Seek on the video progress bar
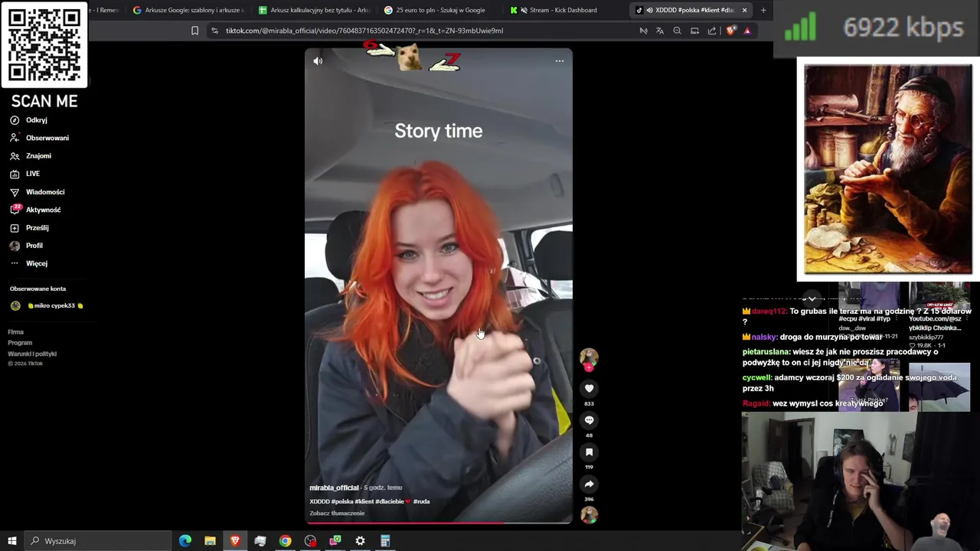Screen dimensions: 980x551 [x=439, y=523]
